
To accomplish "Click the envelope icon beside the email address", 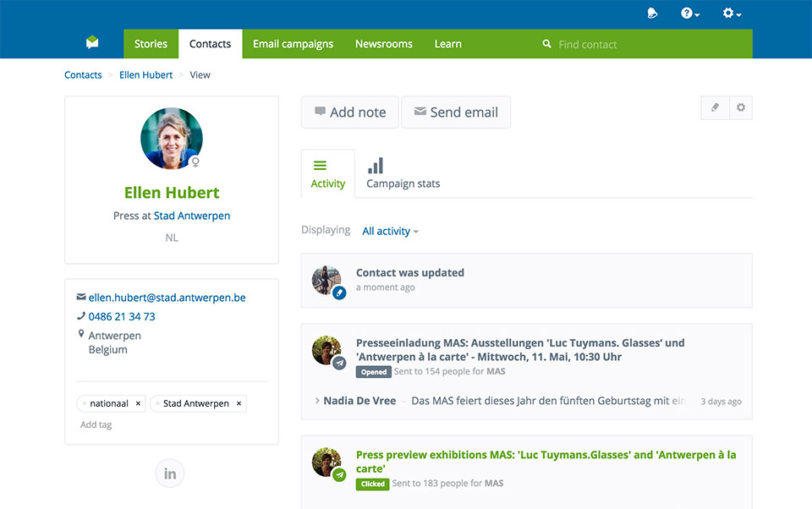I will pos(81,298).
